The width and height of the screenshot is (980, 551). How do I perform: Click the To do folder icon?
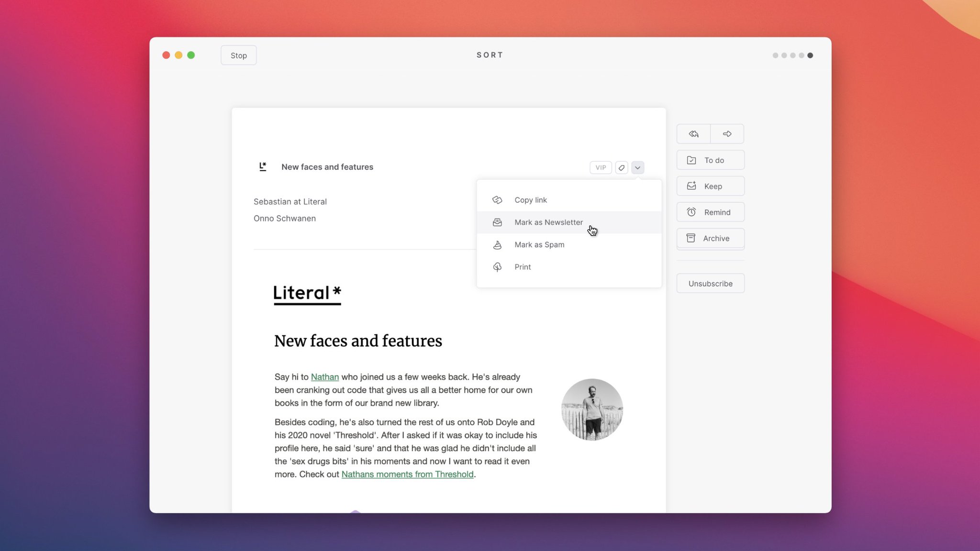tap(691, 160)
